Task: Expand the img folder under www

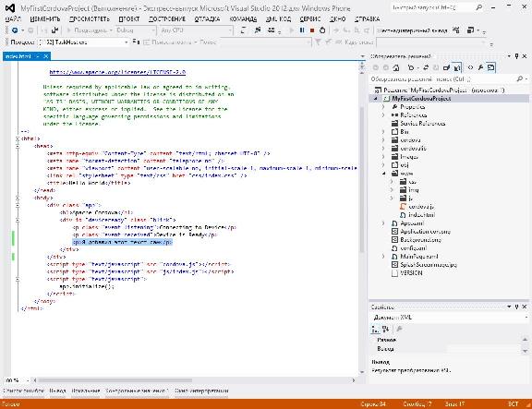Action: (x=392, y=190)
